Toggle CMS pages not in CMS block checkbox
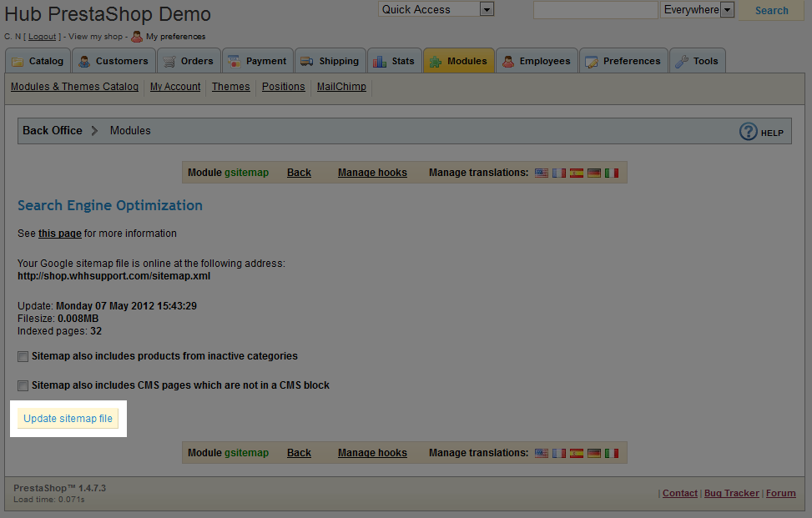The width and height of the screenshot is (812, 518). 23,386
